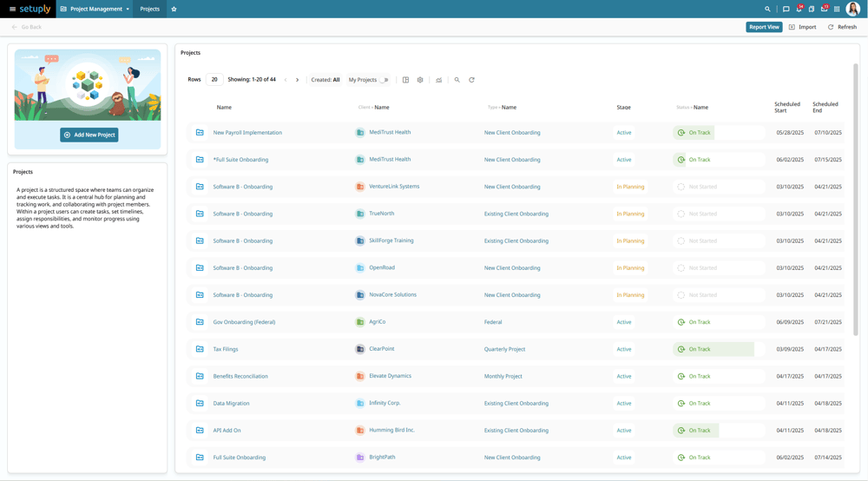Open table settings gear icon
This screenshot has width=868, height=481.
pos(420,80)
